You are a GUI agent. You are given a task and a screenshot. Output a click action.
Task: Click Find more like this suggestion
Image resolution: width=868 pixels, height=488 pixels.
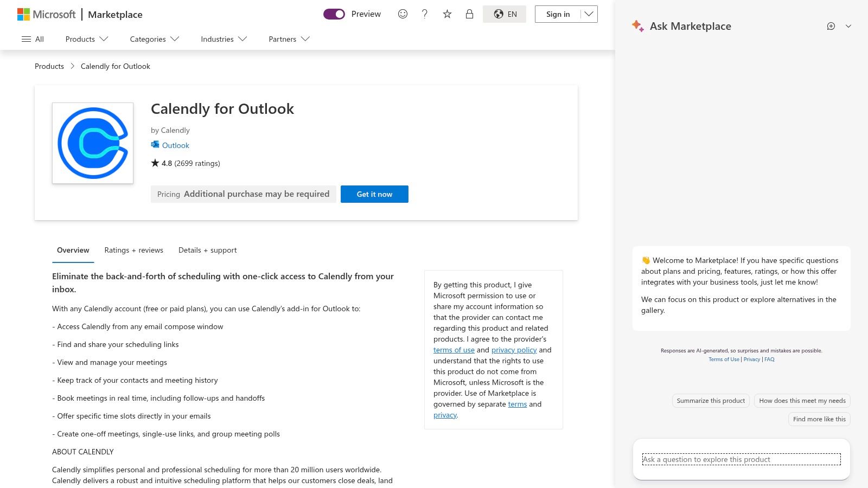[819, 419]
